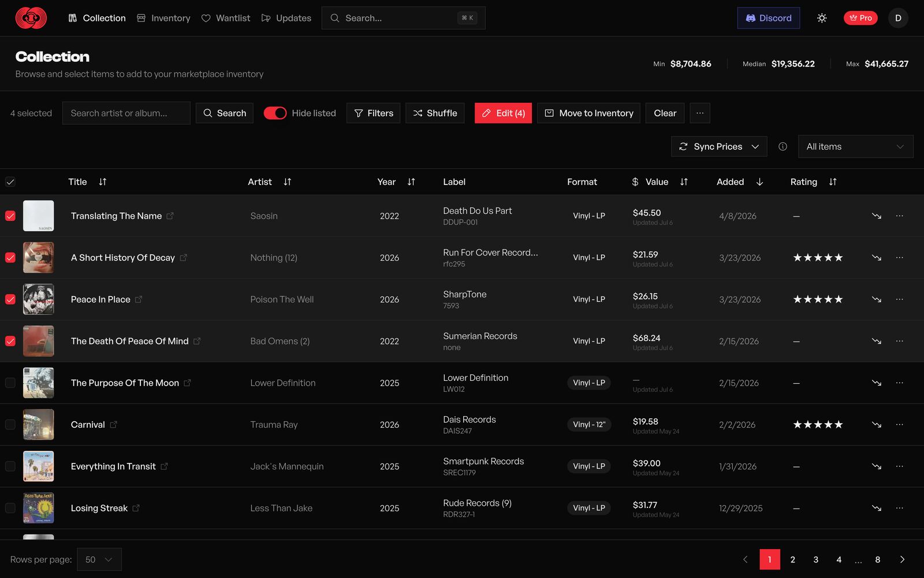Uncheck The Death Of Peace Of Mind row

tap(10, 341)
